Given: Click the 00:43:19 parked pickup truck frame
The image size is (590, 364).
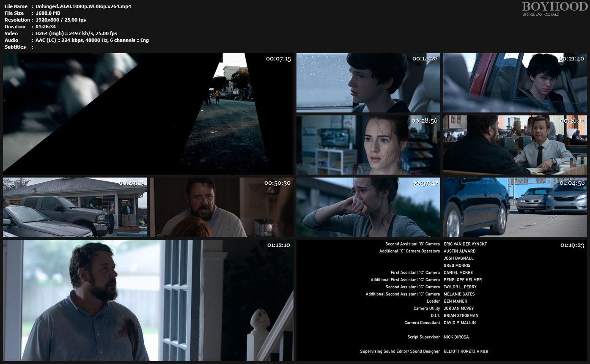Looking at the screenshot, I should click(x=75, y=207).
